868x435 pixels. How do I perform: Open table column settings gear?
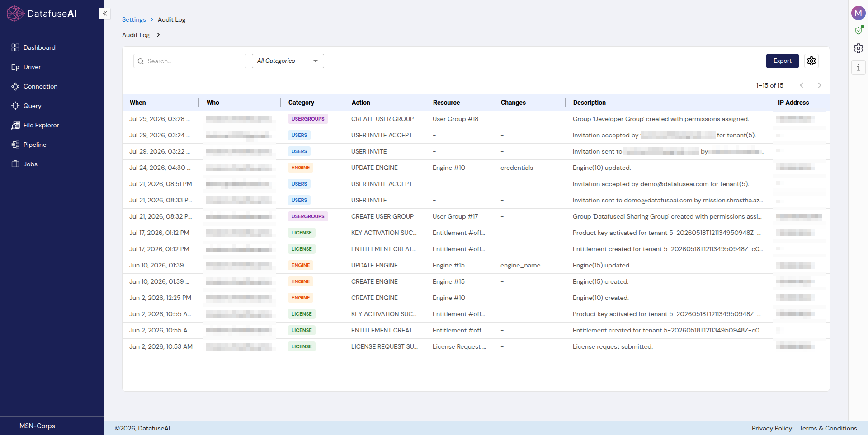[811, 61]
